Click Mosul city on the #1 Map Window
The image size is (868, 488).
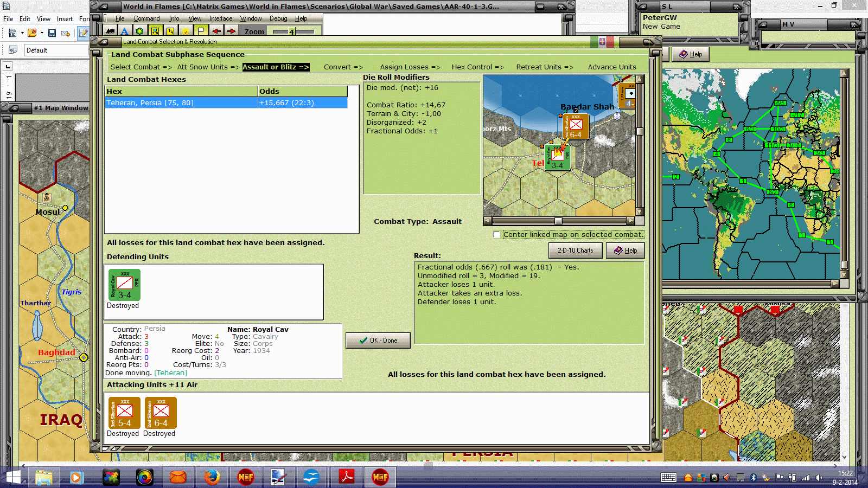65,208
